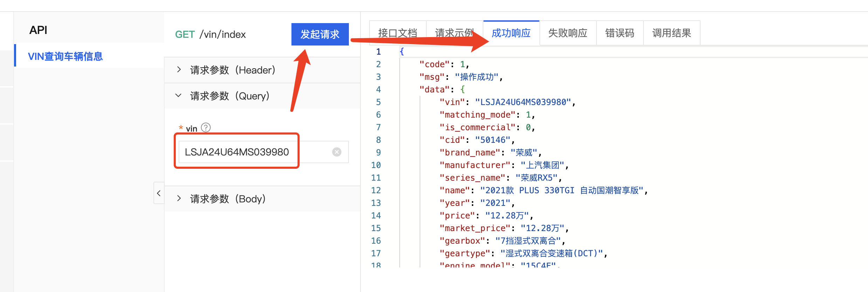This screenshot has height=292, width=868.
Task: Click the "cid": "50146" line
Action: pos(477,140)
